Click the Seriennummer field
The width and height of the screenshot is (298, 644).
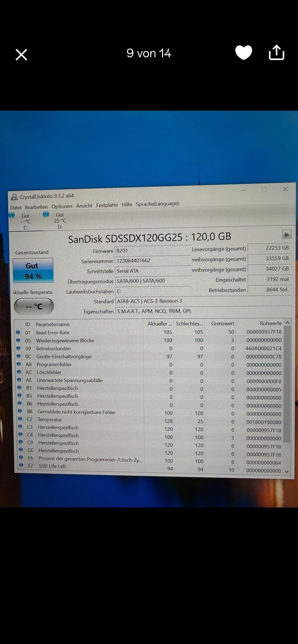tap(153, 260)
